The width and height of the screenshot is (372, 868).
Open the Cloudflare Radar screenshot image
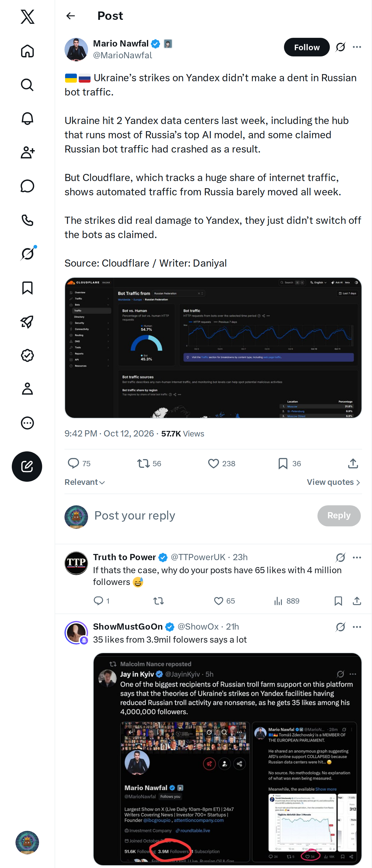click(213, 348)
